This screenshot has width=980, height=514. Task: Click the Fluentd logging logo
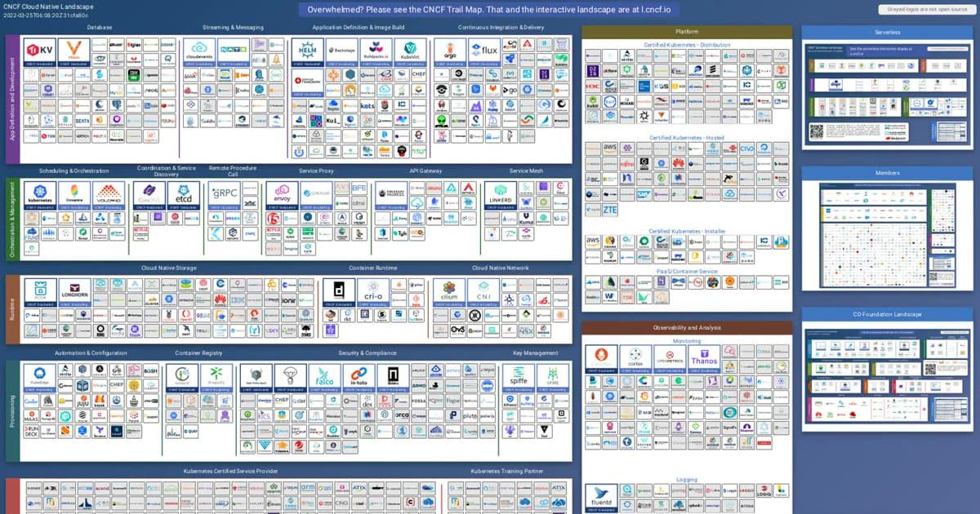(600, 497)
